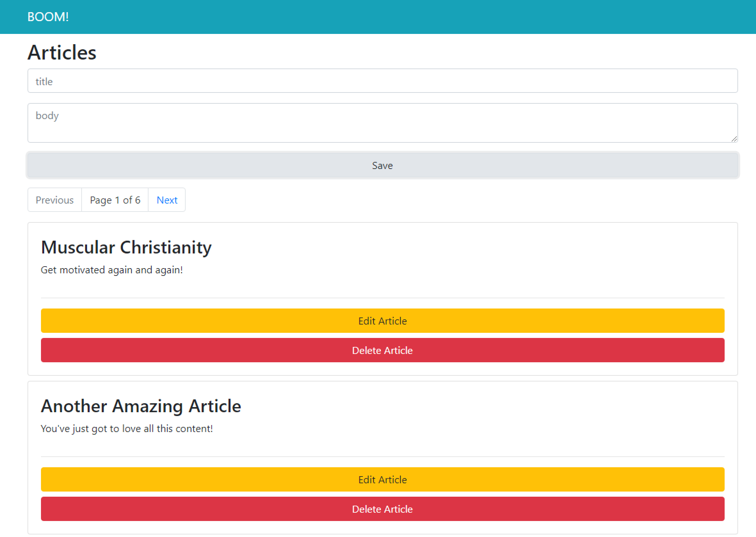Screen dimensions: 756x537
Task: Edit Another Amazing Article
Action: tap(382, 479)
